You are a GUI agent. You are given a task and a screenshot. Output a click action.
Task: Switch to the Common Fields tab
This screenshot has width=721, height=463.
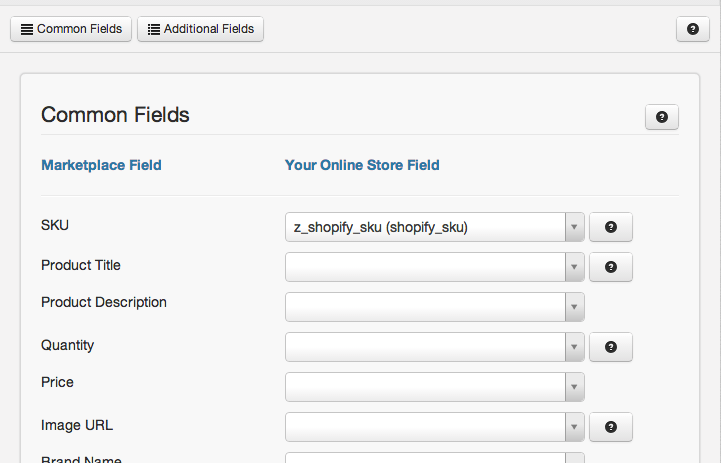[71, 29]
